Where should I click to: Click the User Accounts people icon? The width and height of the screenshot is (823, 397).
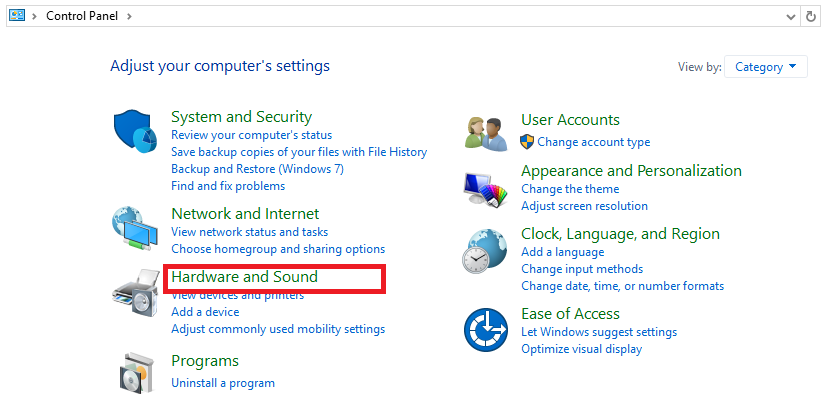pyautogui.click(x=486, y=133)
